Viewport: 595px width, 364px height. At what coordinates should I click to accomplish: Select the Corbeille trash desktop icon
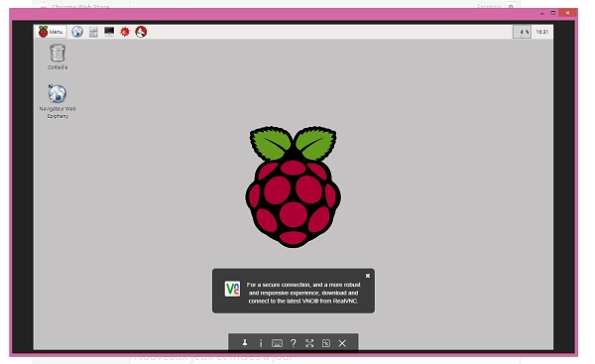(58, 57)
